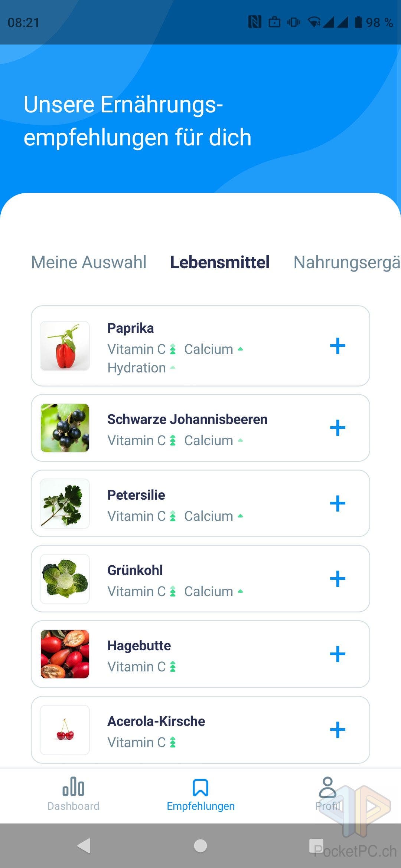This screenshot has height=868, width=401.
Task: Tap the plus icon for Petersilie
Action: [338, 503]
